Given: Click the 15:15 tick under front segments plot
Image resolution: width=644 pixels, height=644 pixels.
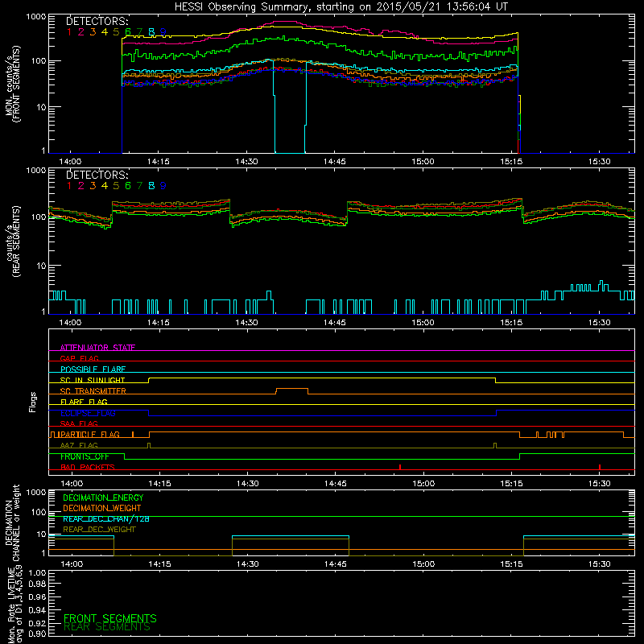Looking at the screenshot, I should (511, 162).
